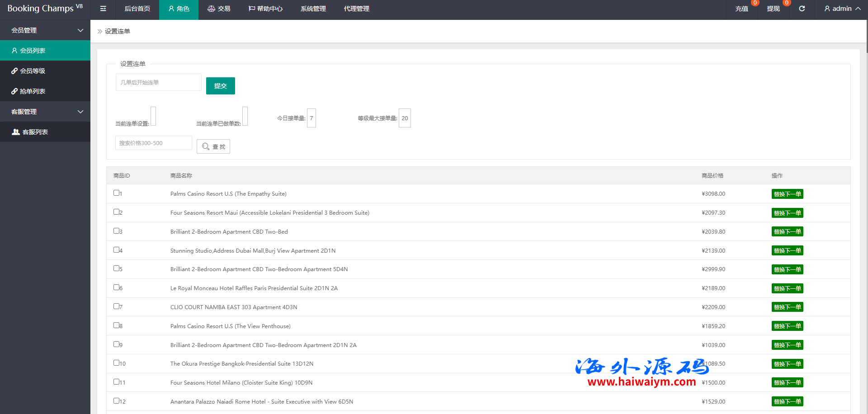Open the admin user dropdown
The image size is (868, 414).
click(x=842, y=9)
